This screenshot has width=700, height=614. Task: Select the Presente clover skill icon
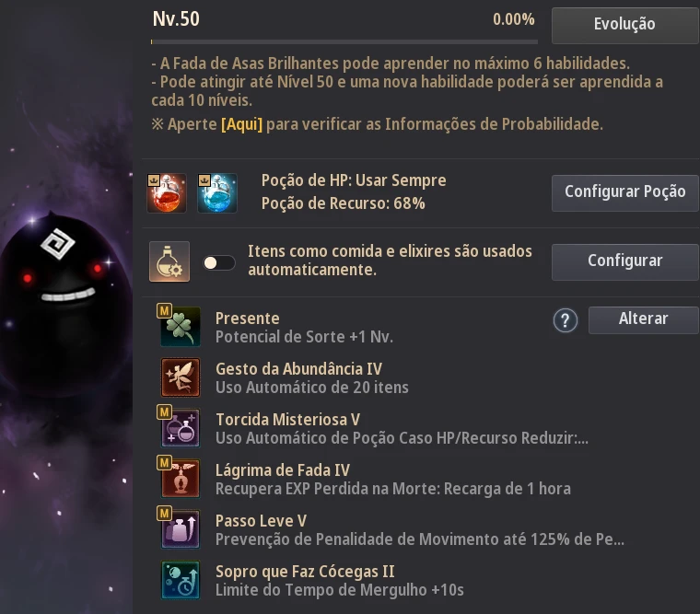click(x=181, y=327)
